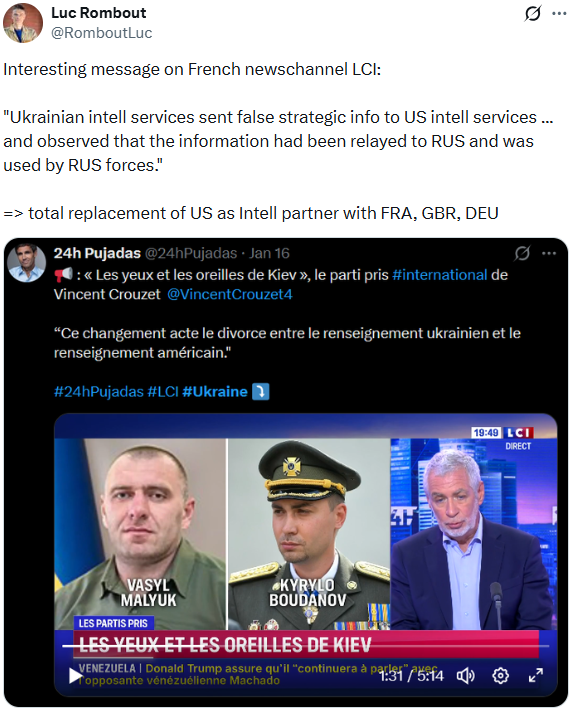
Task: Open the more options menu for Luc Rombout's post
Action: [559, 13]
